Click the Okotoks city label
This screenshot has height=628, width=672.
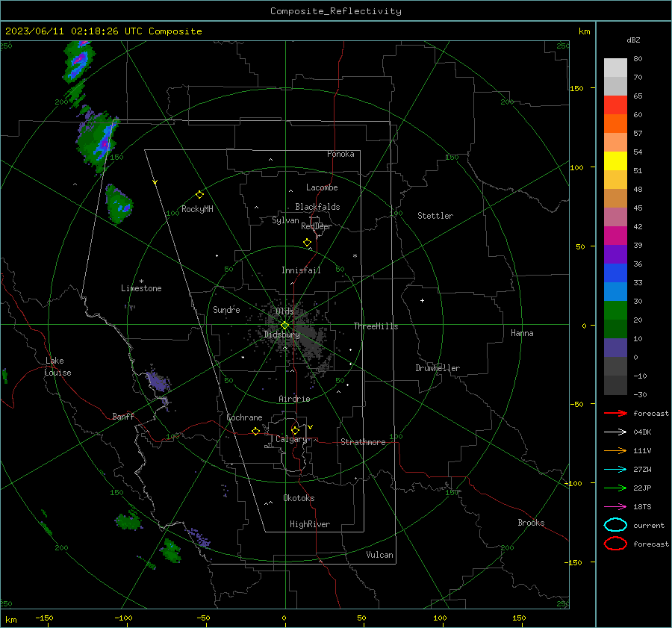pyautogui.click(x=299, y=498)
